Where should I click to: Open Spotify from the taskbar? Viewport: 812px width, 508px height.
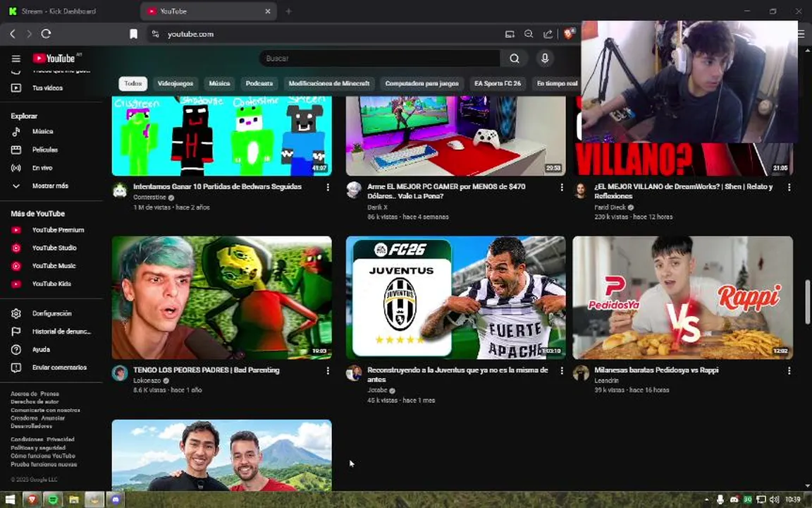click(52, 500)
